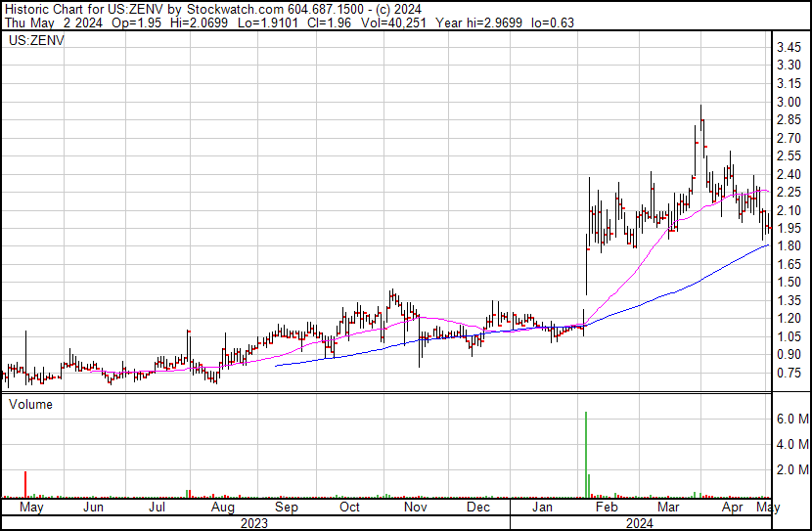Click the US:ZENV ticker label in chart
This screenshot has width=812, height=531.
point(35,41)
